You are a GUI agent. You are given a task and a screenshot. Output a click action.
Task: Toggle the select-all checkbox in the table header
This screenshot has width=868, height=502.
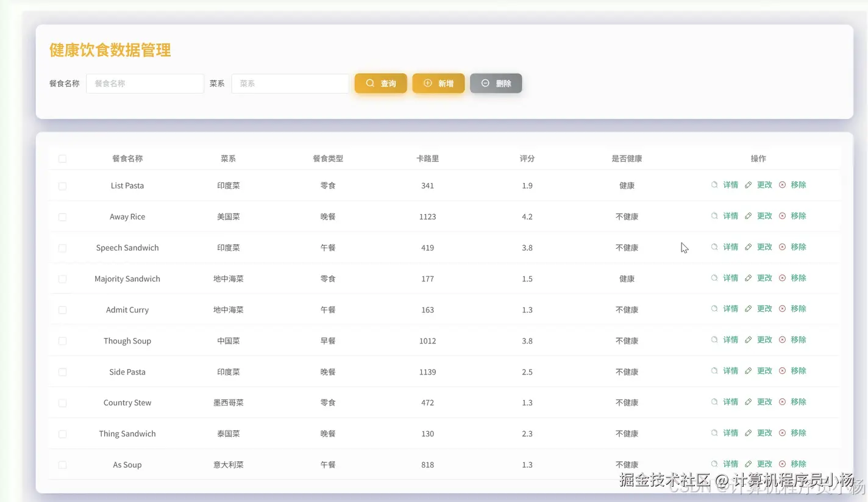point(63,158)
